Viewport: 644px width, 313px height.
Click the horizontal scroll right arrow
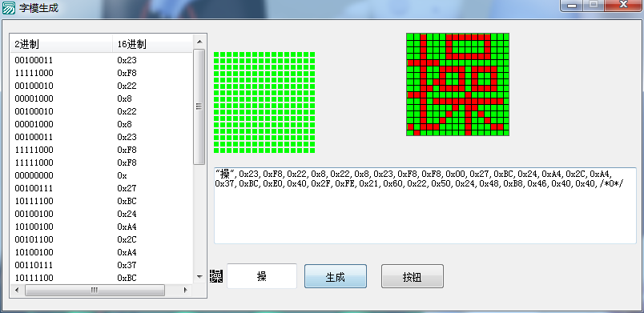coord(185,290)
